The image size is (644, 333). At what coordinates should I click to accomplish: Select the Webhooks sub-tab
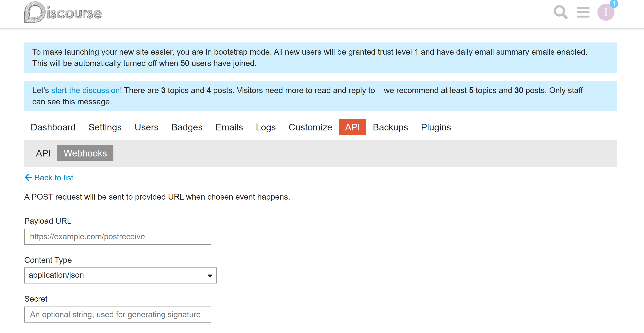click(85, 153)
